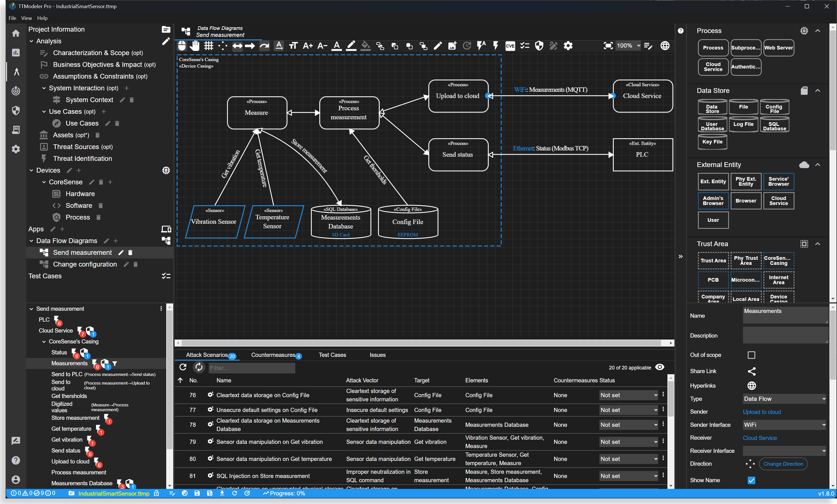The height and width of the screenshot is (504, 837).
Task: Refresh the Attack Scenarios list
Action: pyautogui.click(x=183, y=367)
